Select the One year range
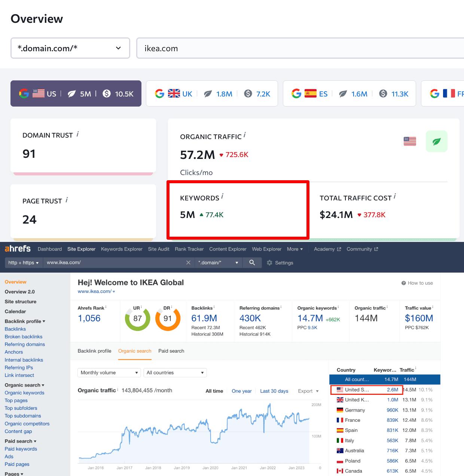 coord(242,391)
